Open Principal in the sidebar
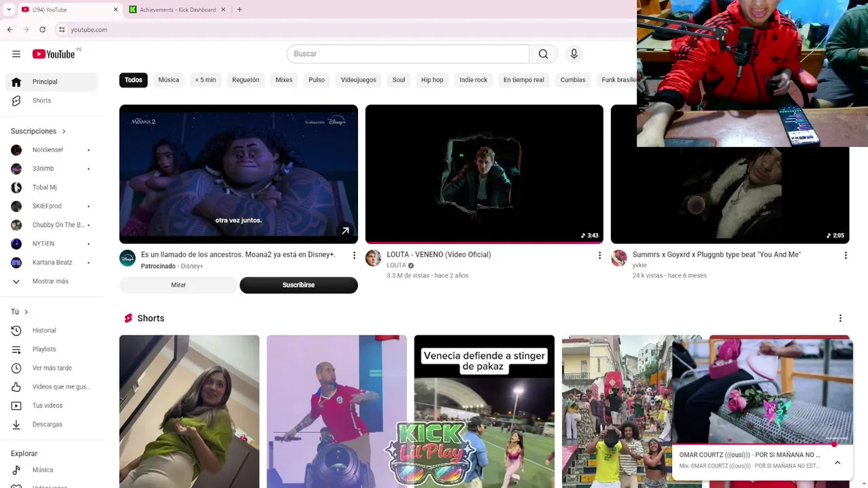The width and height of the screenshot is (868, 488). point(52,82)
